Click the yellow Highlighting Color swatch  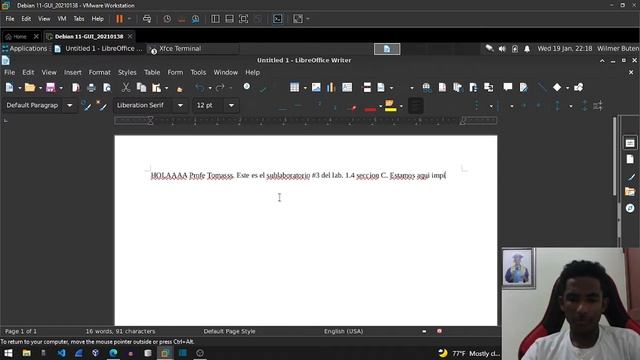coord(390,106)
